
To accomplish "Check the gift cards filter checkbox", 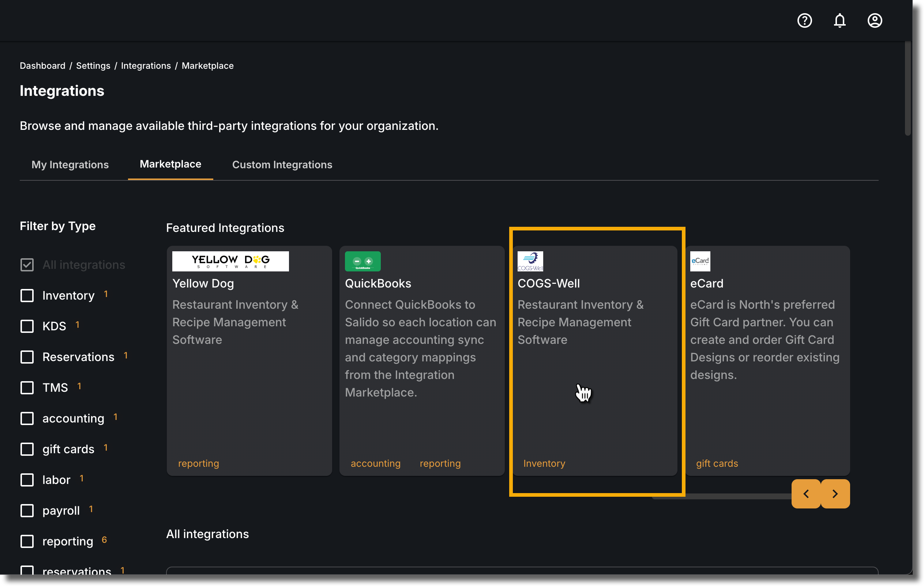I will click(27, 449).
